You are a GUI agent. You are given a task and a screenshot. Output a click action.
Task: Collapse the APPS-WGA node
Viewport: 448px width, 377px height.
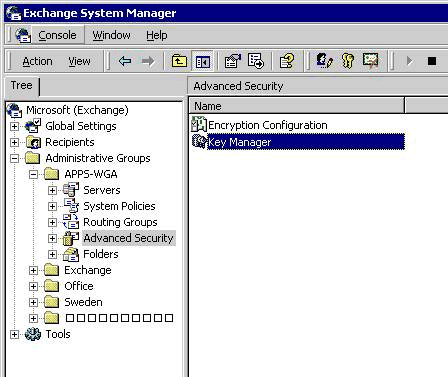33,174
